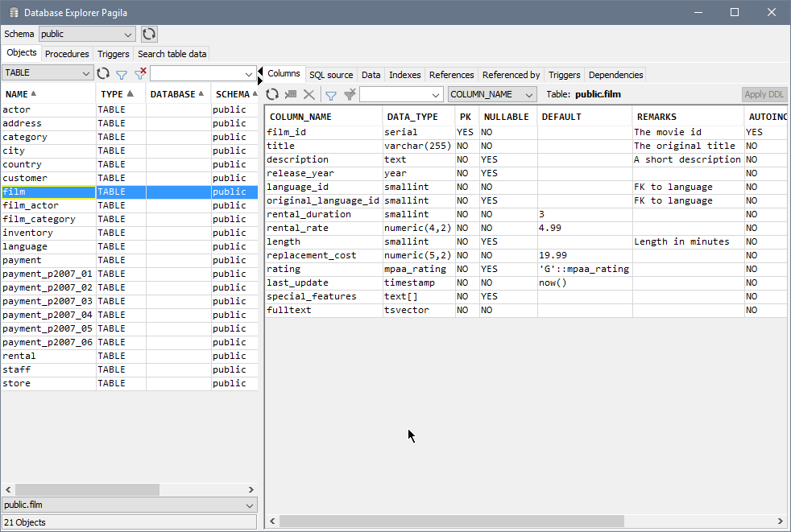The height and width of the screenshot is (532, 791).
Task: Select the payment_p2007_03 table row
Action: pos(129,301)
